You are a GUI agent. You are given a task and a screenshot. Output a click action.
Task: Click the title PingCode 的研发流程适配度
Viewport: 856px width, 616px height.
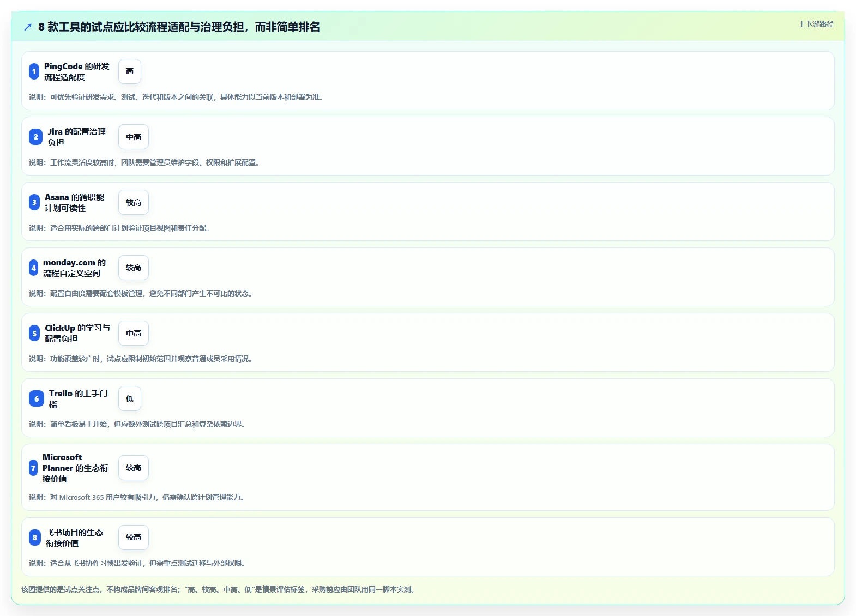[x=77, y=71]
